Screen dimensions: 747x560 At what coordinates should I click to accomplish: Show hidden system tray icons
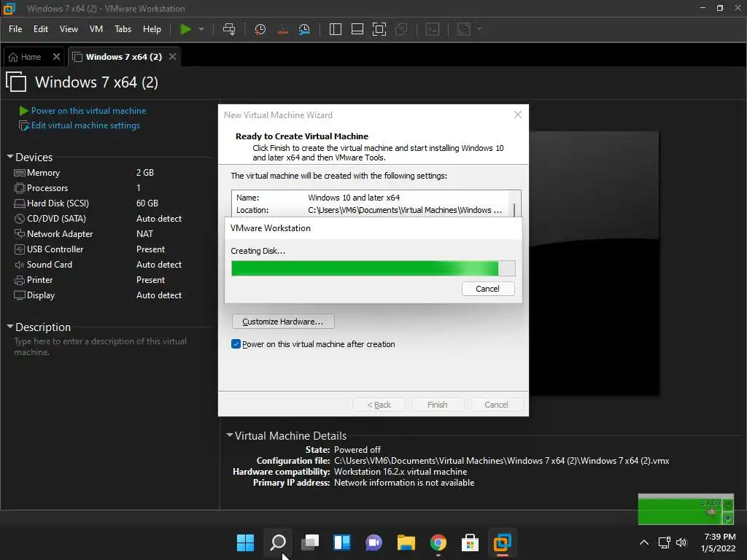pos(643,542)
